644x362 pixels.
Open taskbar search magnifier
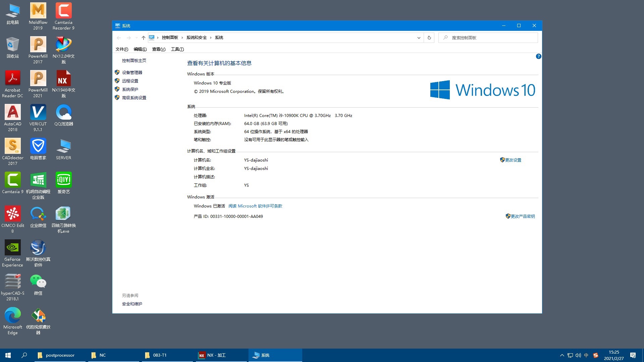coord(24,355)
